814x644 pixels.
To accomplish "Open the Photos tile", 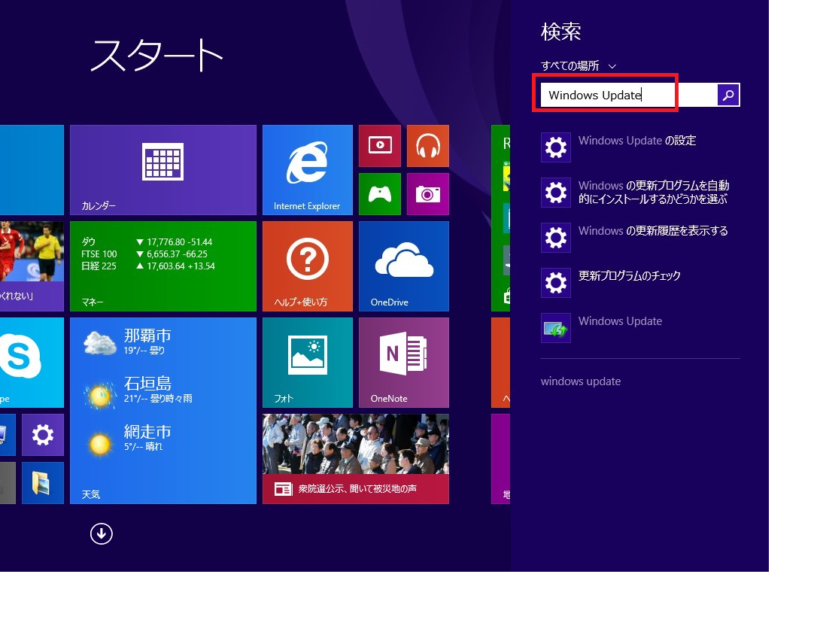I will coord(307,362).
